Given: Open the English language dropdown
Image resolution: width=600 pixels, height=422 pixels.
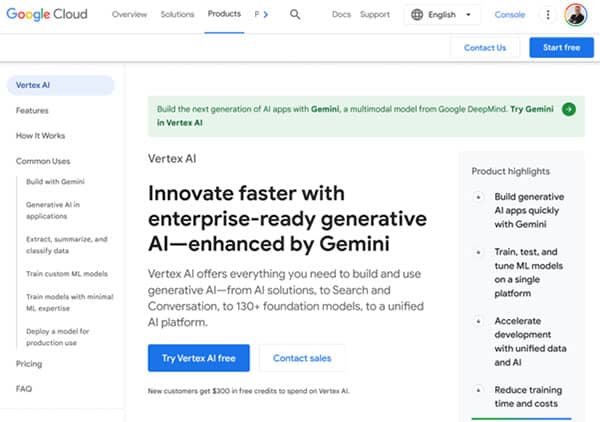Looking at the screenshot, I should pos(442,15).
